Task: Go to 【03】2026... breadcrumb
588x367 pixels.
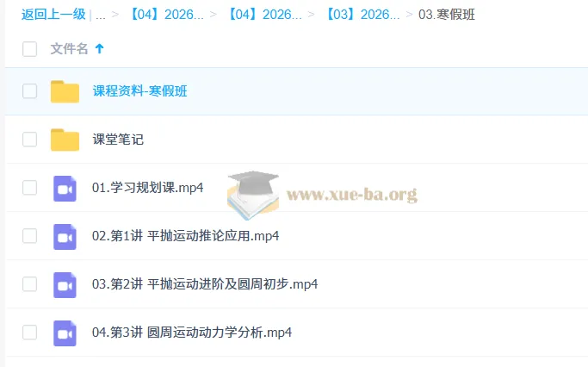Action: pyautogui.click(x=362, y=15)
